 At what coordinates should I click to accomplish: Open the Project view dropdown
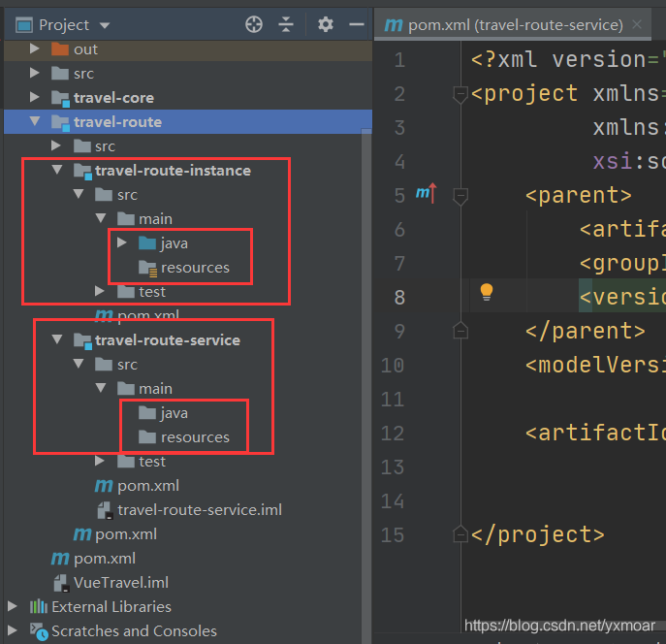click(105, 25)
